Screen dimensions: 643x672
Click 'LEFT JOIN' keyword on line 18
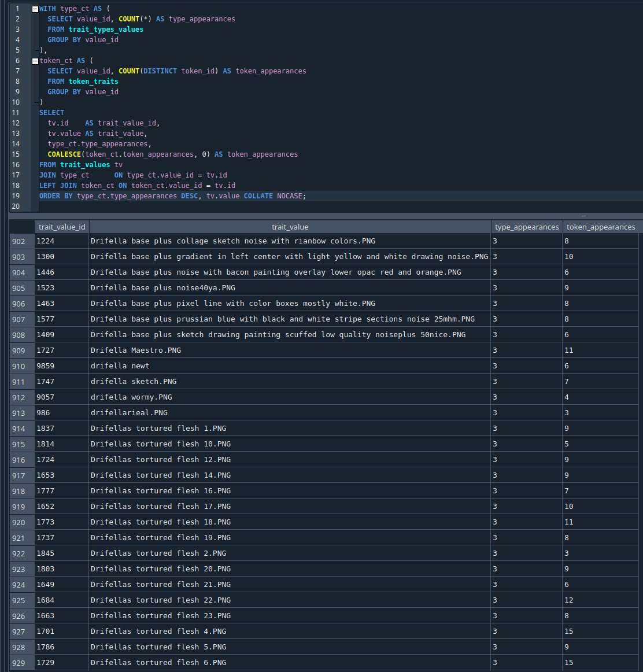tap(58, 186)
